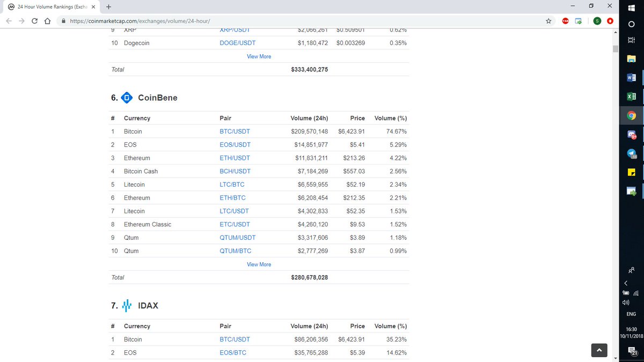
Task: Click the address bar URL
Action: (140, 21)
